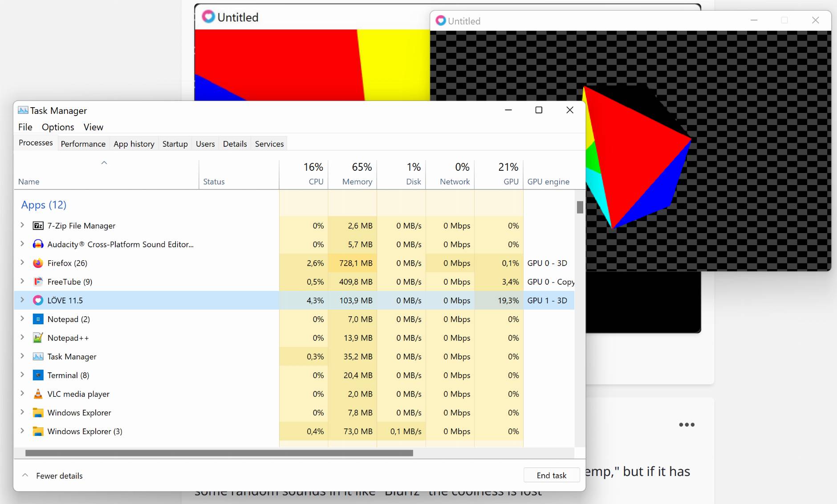
Task: Click the horizontal scrollbar in Task Manager
Action: point(219,453)
